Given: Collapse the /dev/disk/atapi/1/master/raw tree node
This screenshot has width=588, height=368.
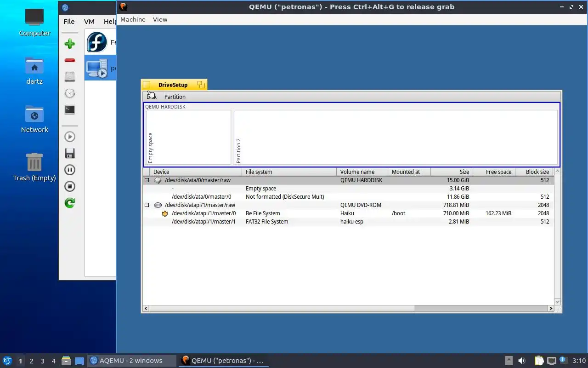Looking at the screenshot, I should click(x=147, y=205).
